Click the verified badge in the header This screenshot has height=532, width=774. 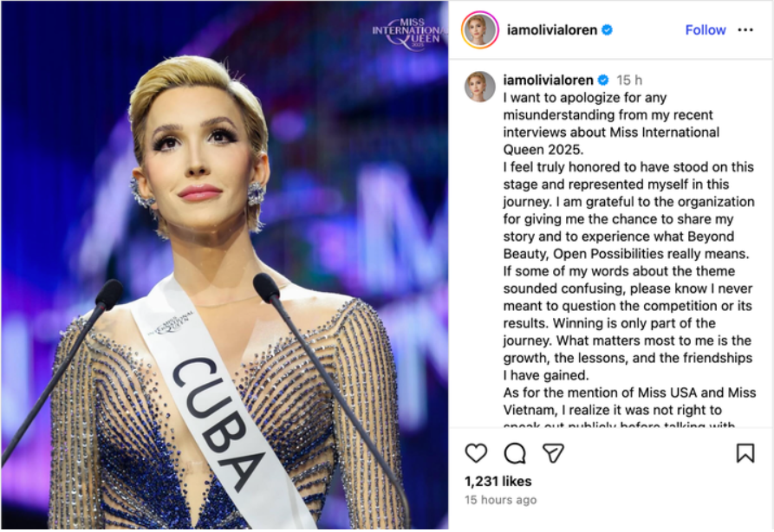point(608,30)
